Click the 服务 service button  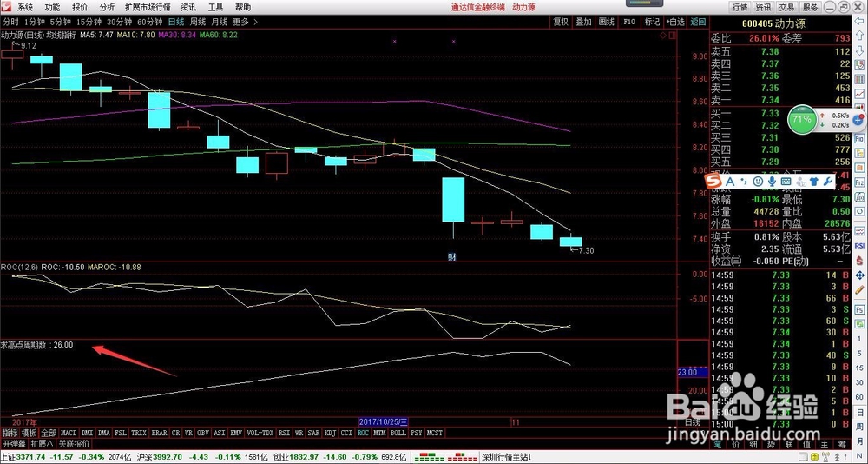[811, 7]
